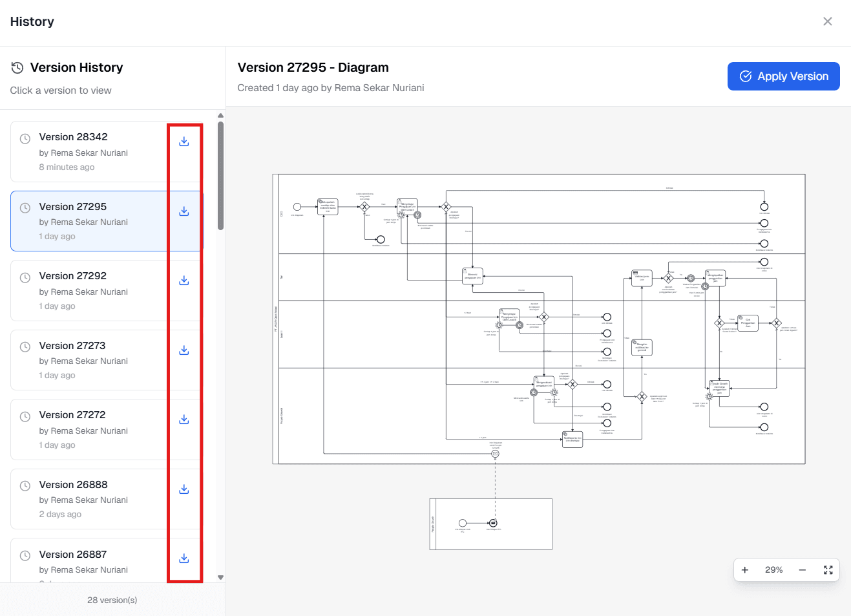Download Version 28342
The image size is (851, 616).
pos(184,142)
